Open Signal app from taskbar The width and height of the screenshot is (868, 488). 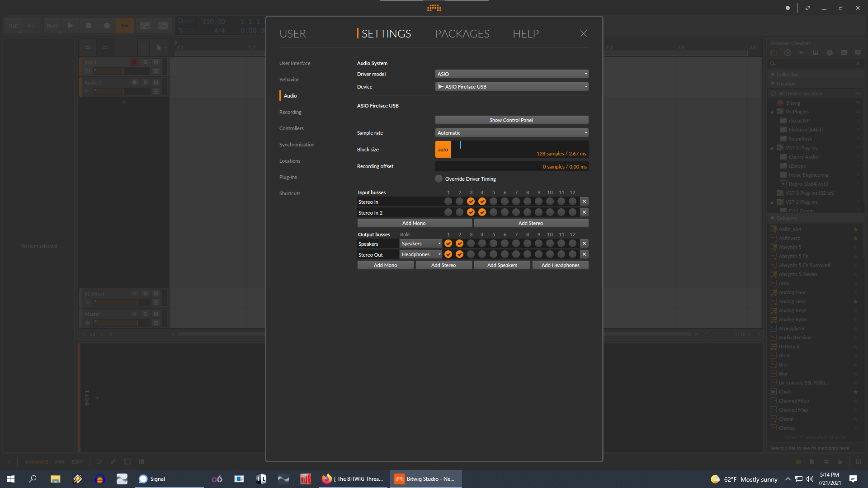click(170, 479)
